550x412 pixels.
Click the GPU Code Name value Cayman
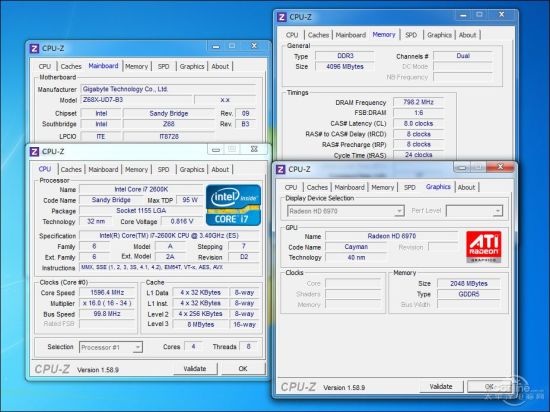point(356,247)
